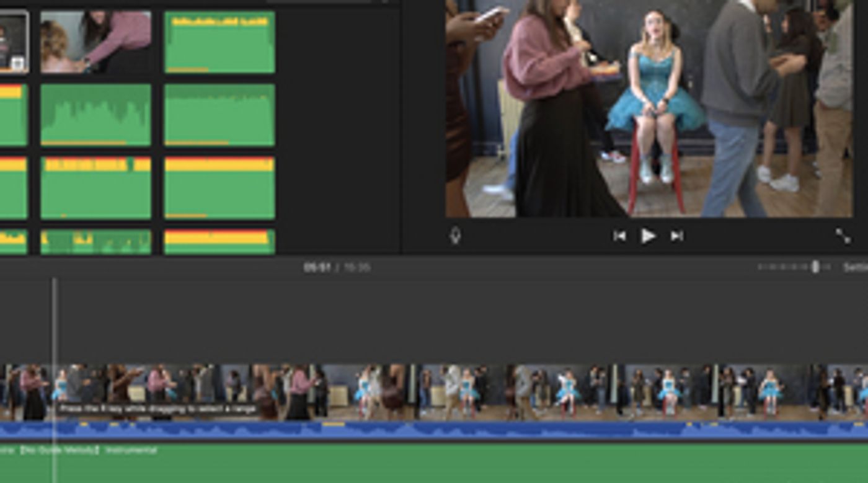Enter fullscreen with the expand arrows icon
This screenshot has height=483, width=868.
844,236
